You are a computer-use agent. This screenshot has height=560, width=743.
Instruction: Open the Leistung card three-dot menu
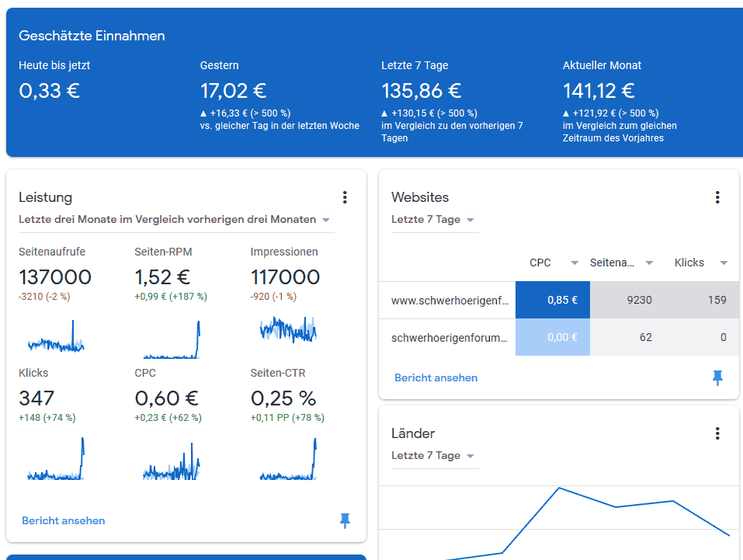point(345,197)
